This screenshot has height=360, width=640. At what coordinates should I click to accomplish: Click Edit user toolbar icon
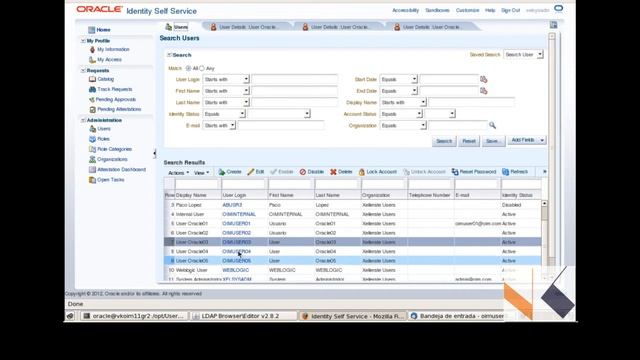click(251, 172)
